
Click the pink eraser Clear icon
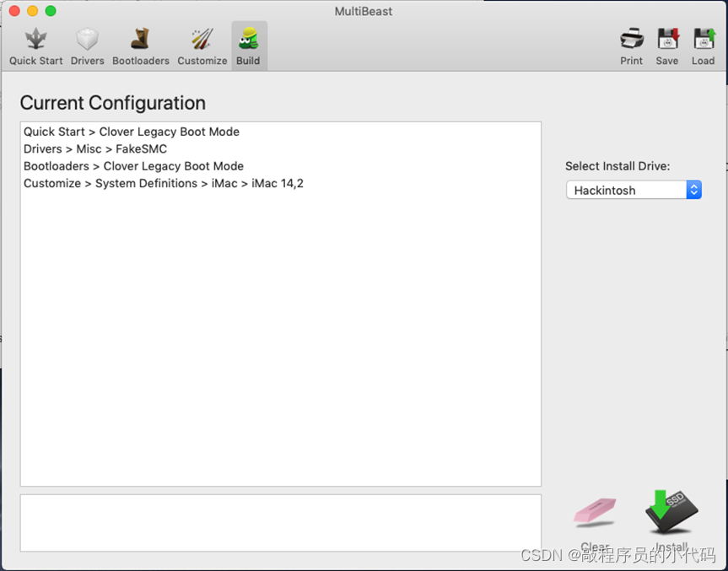(x=595, y=512)
